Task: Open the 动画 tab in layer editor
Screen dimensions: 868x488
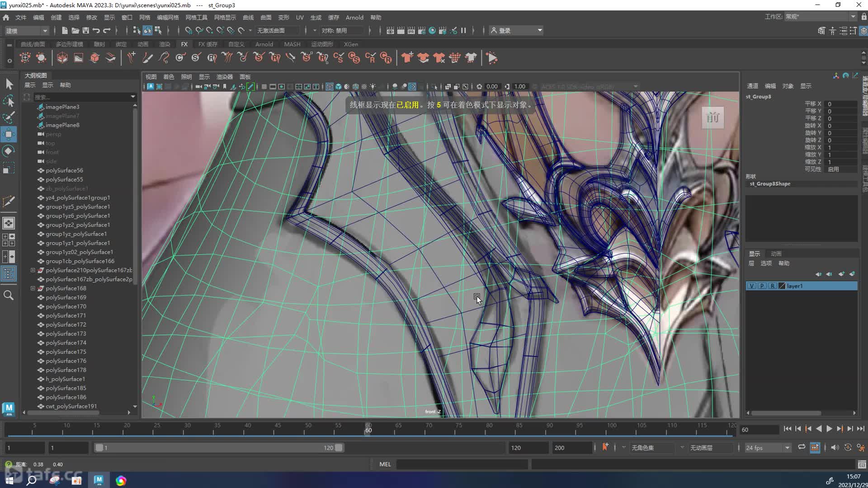Action: pyautogui.click(x=776, y=253)
